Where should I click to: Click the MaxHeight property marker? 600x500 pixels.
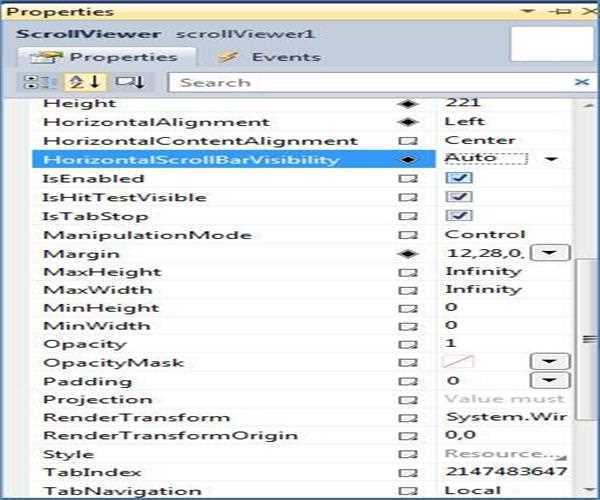point(408,273)
